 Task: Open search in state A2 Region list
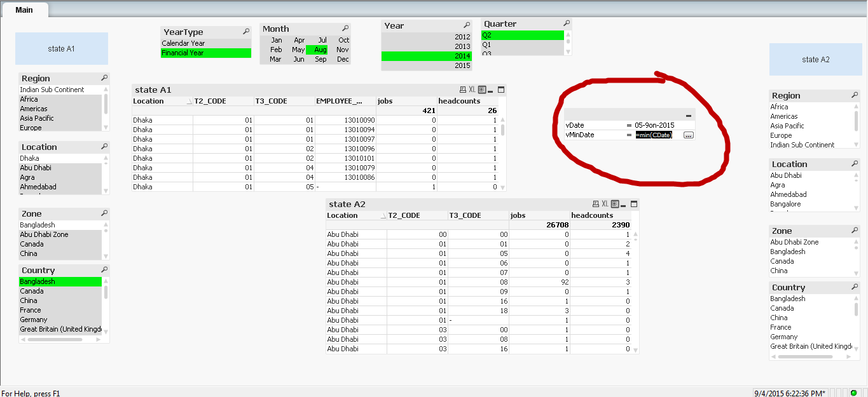[855, 95]
